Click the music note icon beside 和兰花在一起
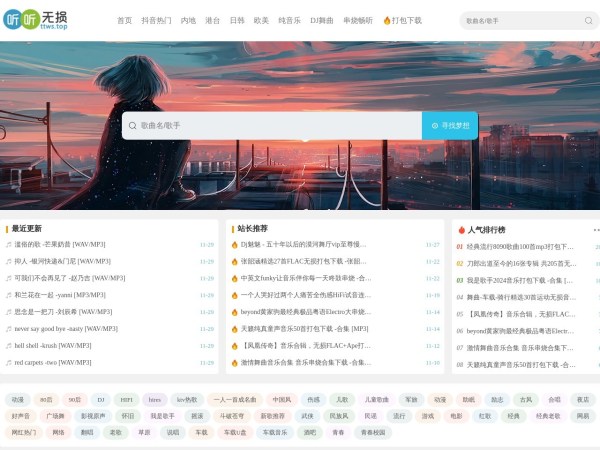Screen dimensions: 600x450 [9, 295]
